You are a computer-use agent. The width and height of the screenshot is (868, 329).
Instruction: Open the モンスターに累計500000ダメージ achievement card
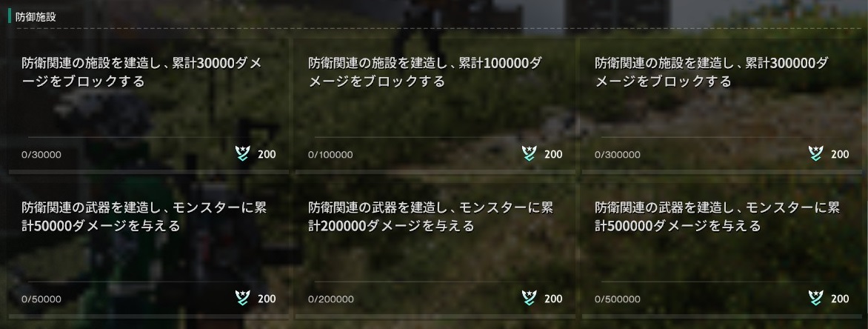722,250
